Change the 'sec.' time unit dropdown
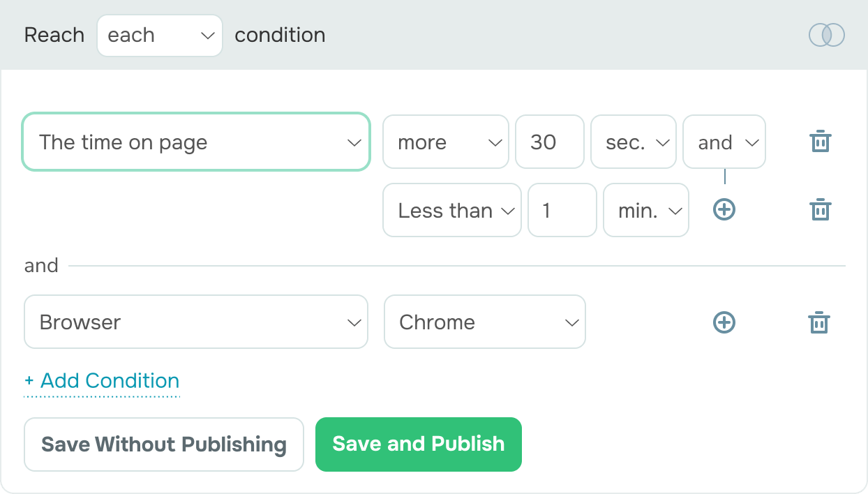Image resolution: width=868 pixels, height=494 pixels. [x=634, y=142]
